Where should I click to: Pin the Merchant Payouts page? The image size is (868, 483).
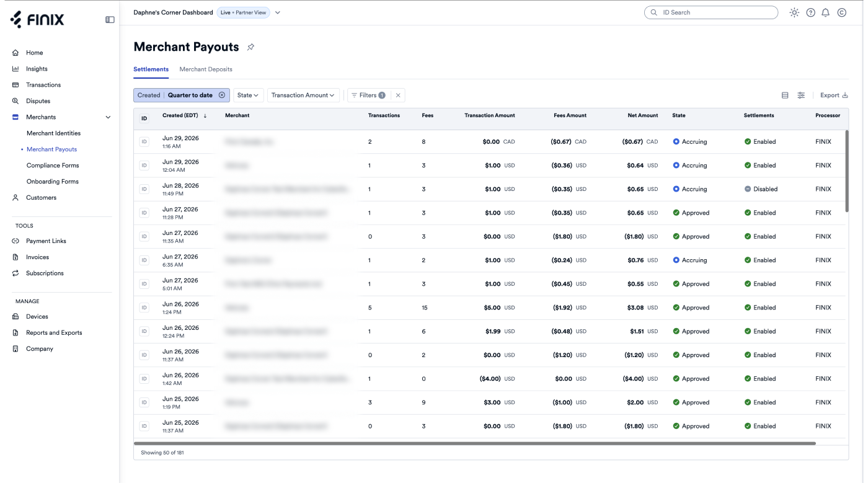[x=250, y=47]
